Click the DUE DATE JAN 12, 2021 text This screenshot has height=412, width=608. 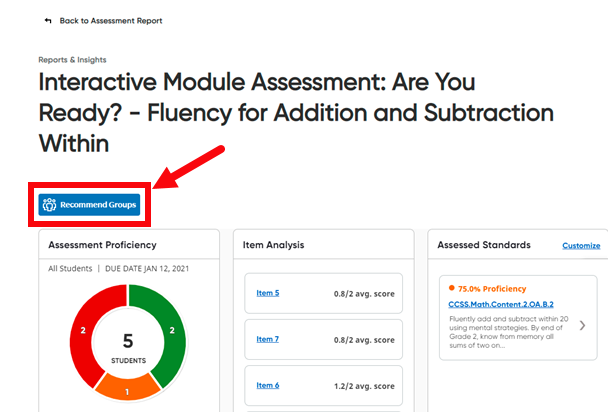point(147,269)
